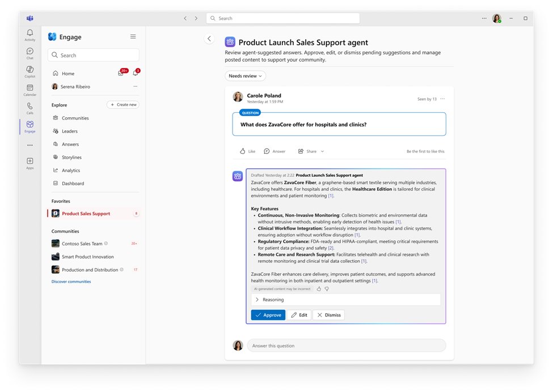Screen dimensions: 553x392
Task: Click 'Be the first to like this' text
Action: coord(425,151)
